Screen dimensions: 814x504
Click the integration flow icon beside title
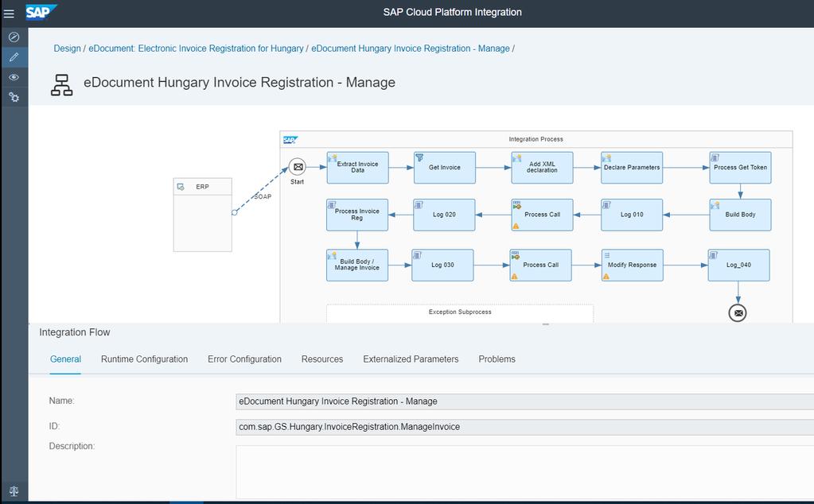click(x=62, y=84)
